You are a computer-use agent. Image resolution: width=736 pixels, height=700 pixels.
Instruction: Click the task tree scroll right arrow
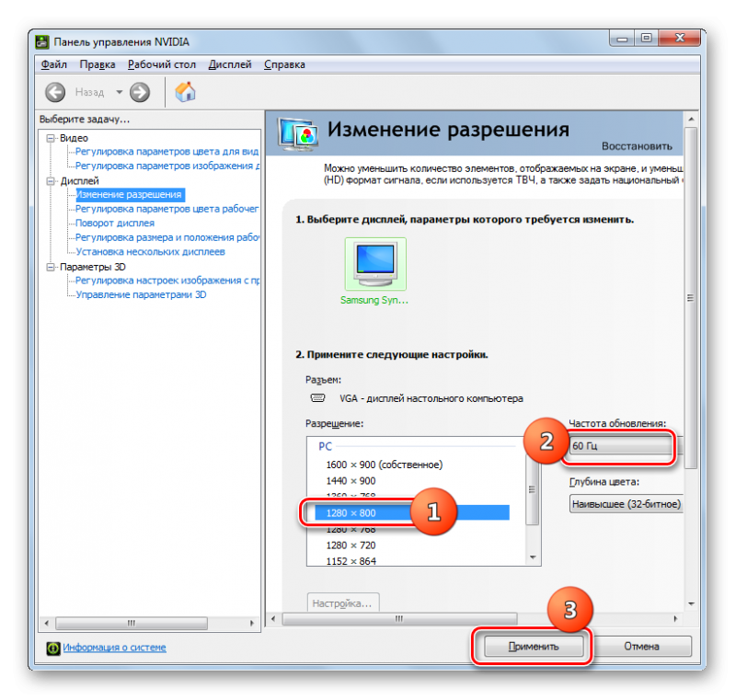click(x=252, y=623)
